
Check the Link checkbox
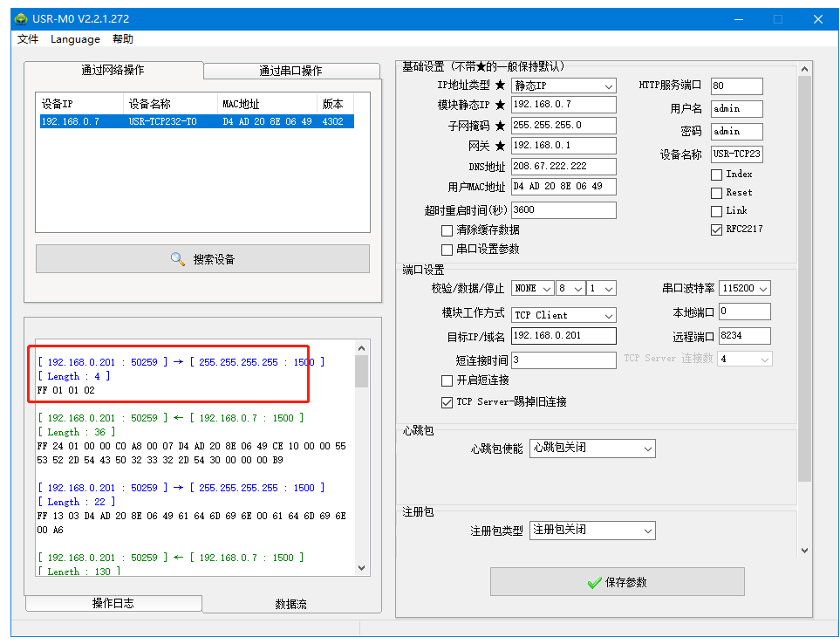(717, 211)
